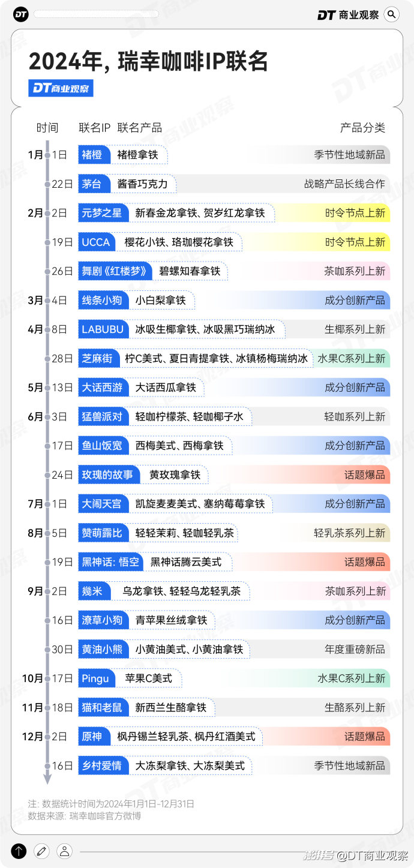Screen dimensions: 414x868
Task: Select the 元梦之星 IP label
Action: coord(102,213)
